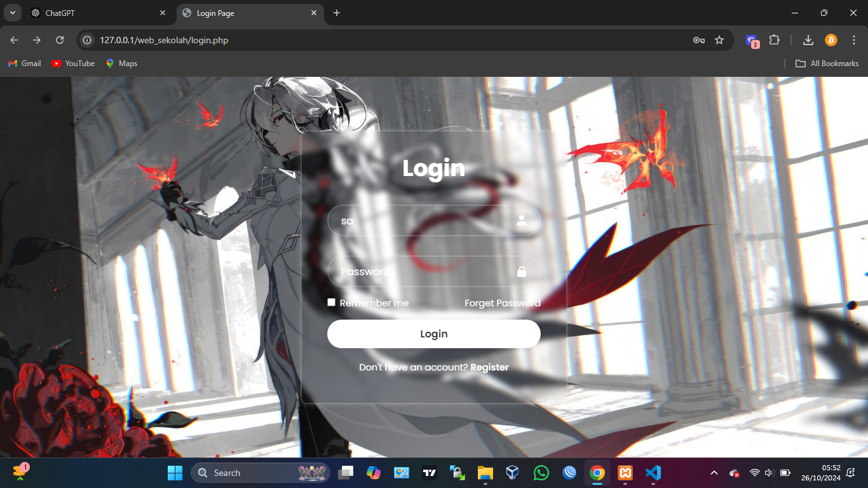Select the Login Page tab

250,13
